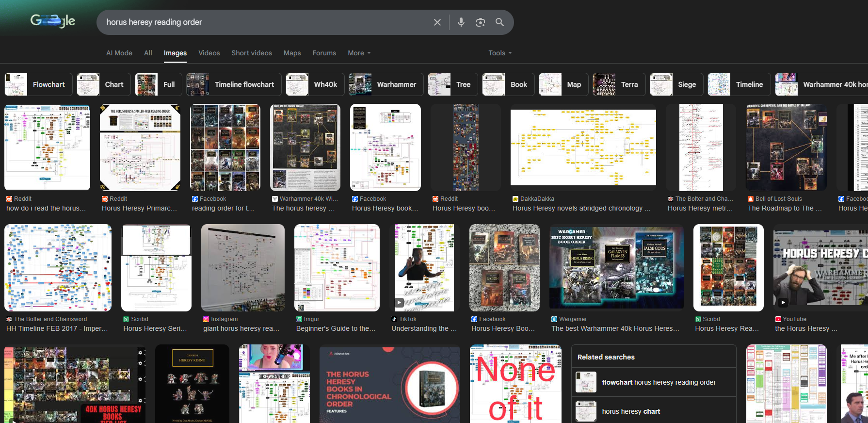Select the Wh40k filter chip
Image resolution: width=868 pixels, height=423 pixels.
click(315, 84)
